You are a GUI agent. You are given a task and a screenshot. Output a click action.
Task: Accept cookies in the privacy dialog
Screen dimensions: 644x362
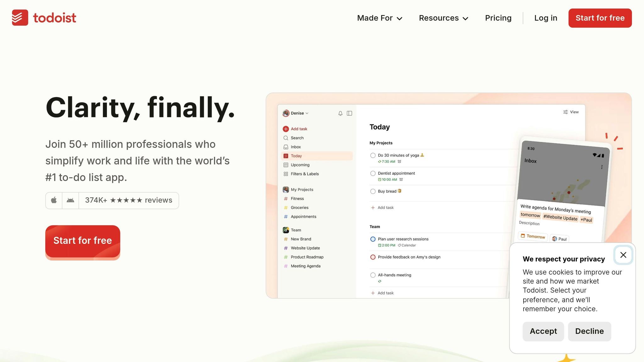click(x=543, y=331)
